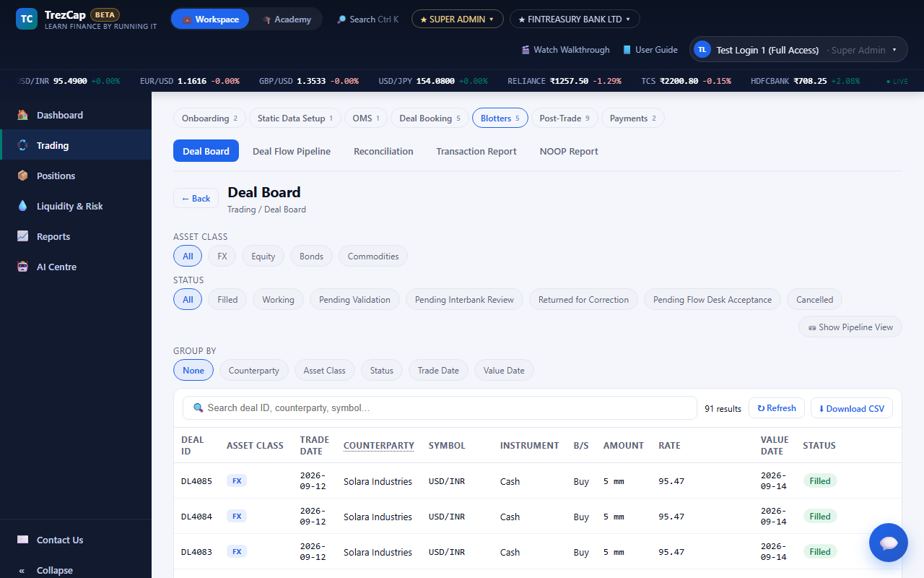Open the Post-Trade tab
Image resolution: width=924 pixels, height=578 pixels.
coord(565,118)
